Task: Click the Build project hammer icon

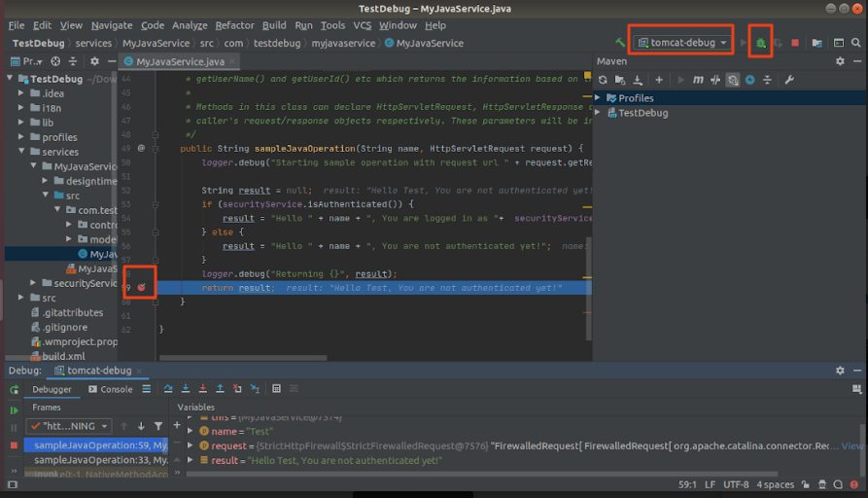Action: tap(620, 43)
